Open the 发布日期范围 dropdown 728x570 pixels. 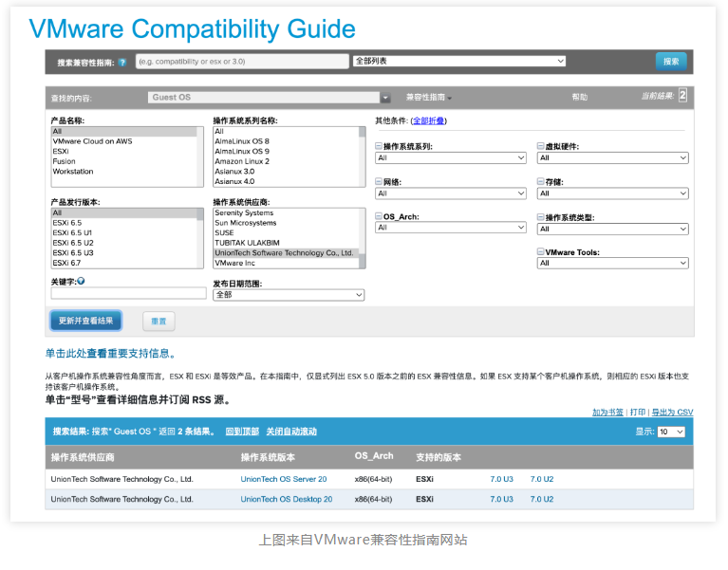click(x=289, y=295)
